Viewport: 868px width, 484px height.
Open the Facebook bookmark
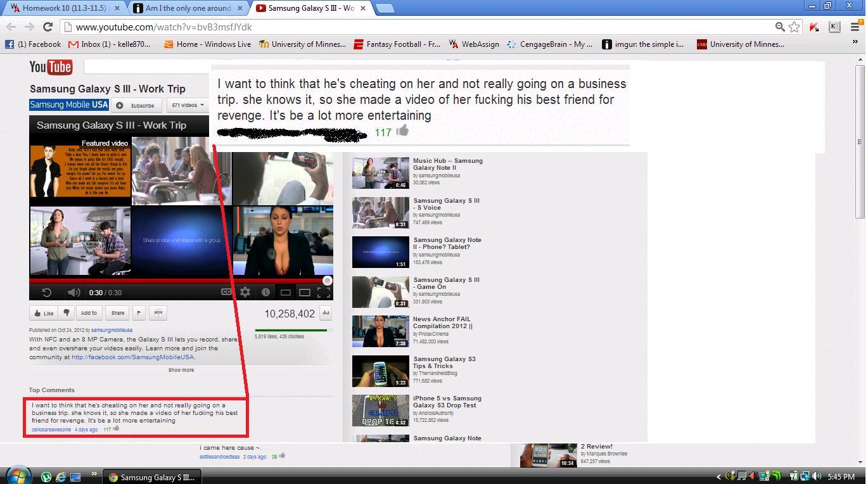pos(33,44)
